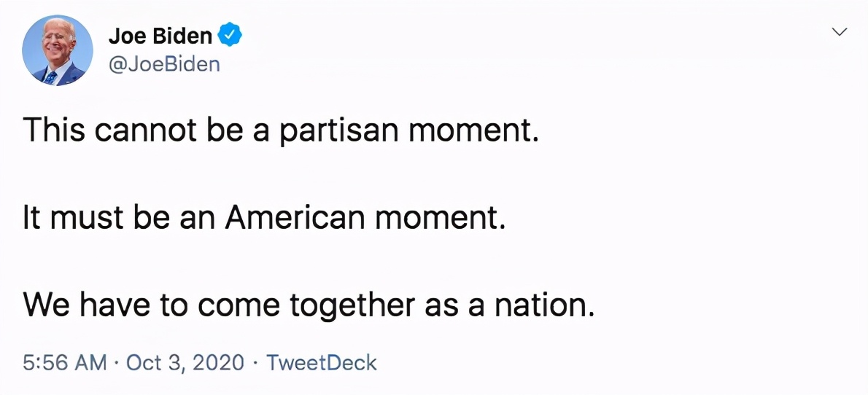Screen dimensions: 868x395
Task: Click the word "must" in the tweet
Action: coord(82,217)
